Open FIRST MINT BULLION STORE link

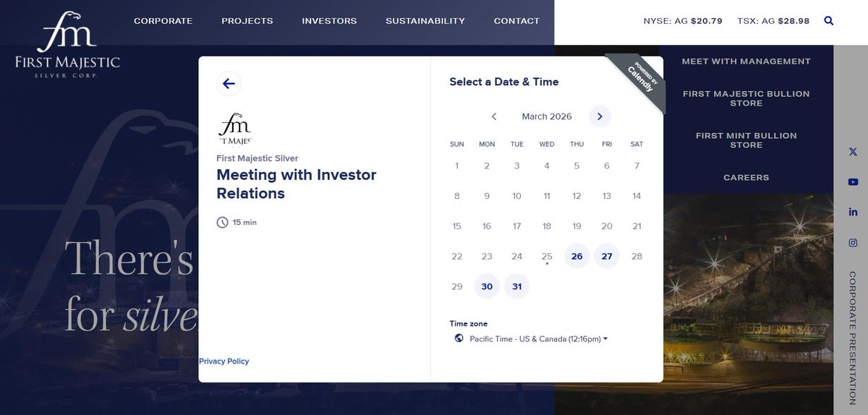(746, 140)
